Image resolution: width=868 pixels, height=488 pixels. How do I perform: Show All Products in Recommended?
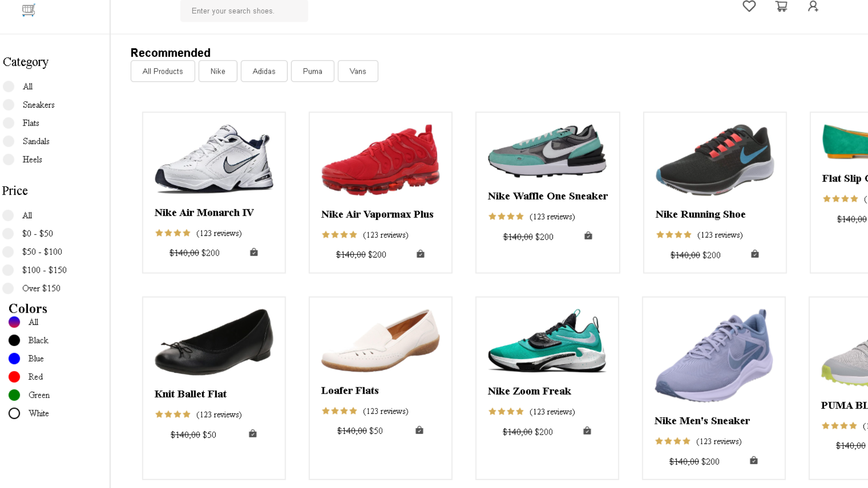tap(163, 71)
